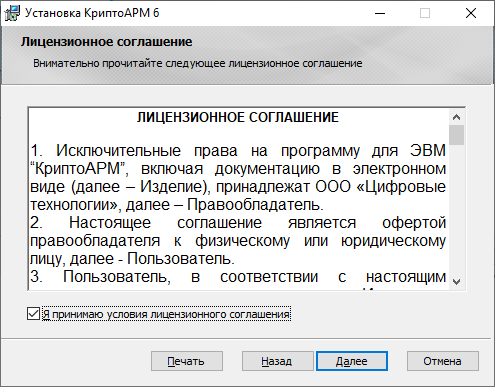Click the installer icon in title bar
Image resolution: width=495 pixels, height=387 pixels.
pos(12,13)
